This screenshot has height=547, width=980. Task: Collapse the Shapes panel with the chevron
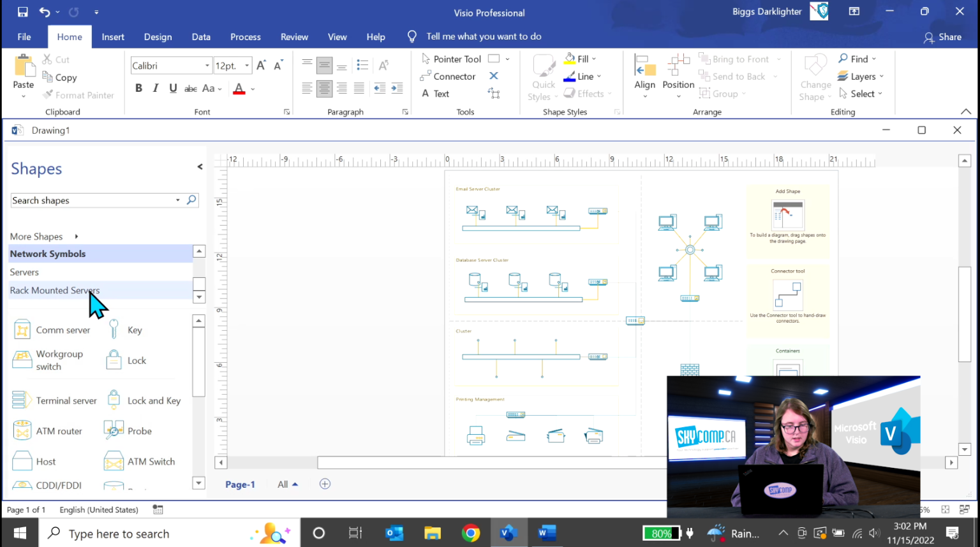[200, 166]
